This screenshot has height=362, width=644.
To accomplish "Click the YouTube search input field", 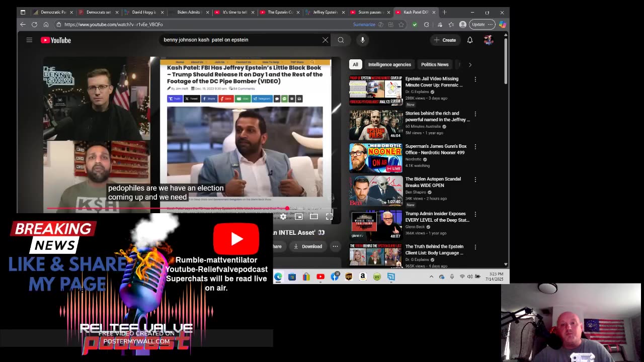I will pyautogui.click(x=241, y=40).
